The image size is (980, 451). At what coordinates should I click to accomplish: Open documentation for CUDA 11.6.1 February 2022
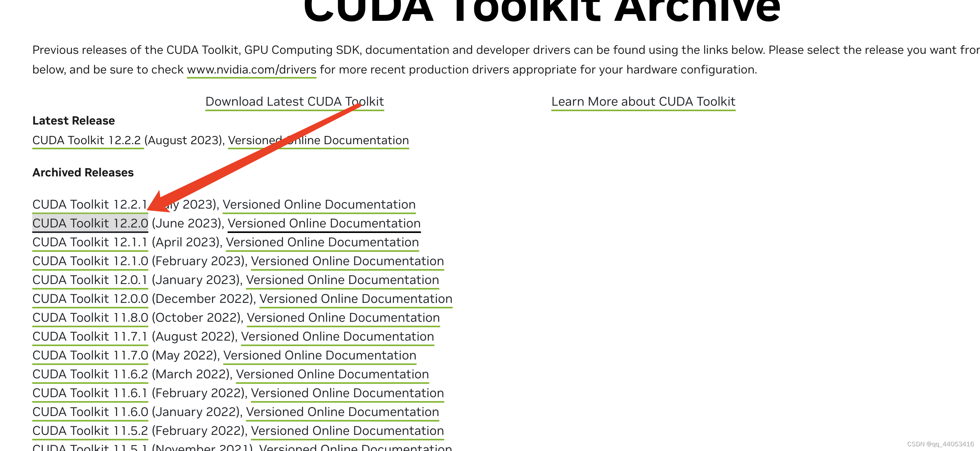(x=347, y=393)
